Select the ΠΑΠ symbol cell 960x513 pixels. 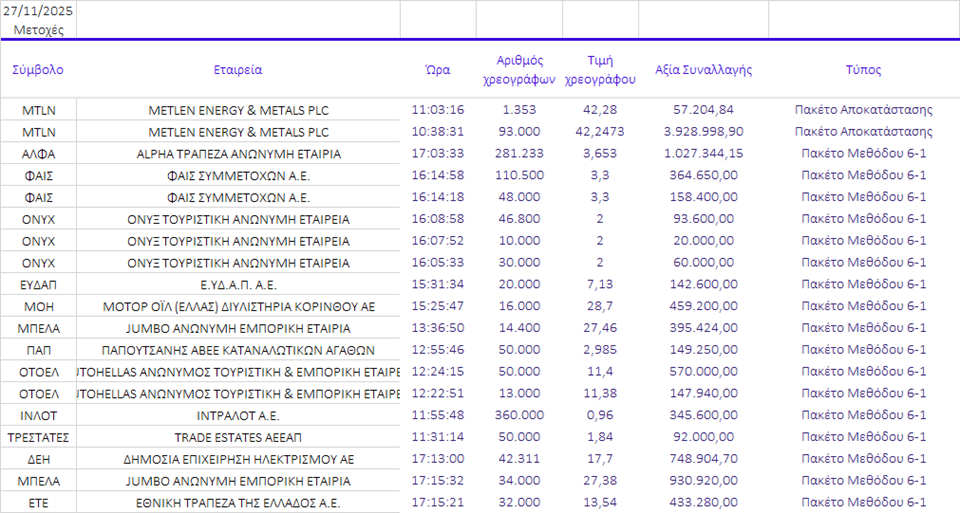(x=39, y=351)
